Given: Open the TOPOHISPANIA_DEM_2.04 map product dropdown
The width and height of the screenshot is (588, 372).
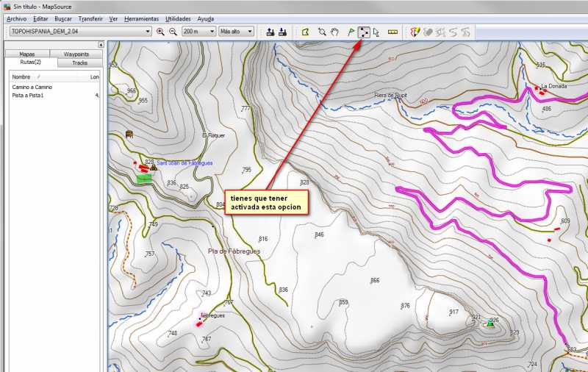Looking at the screenshot, I should click(148, 32).
